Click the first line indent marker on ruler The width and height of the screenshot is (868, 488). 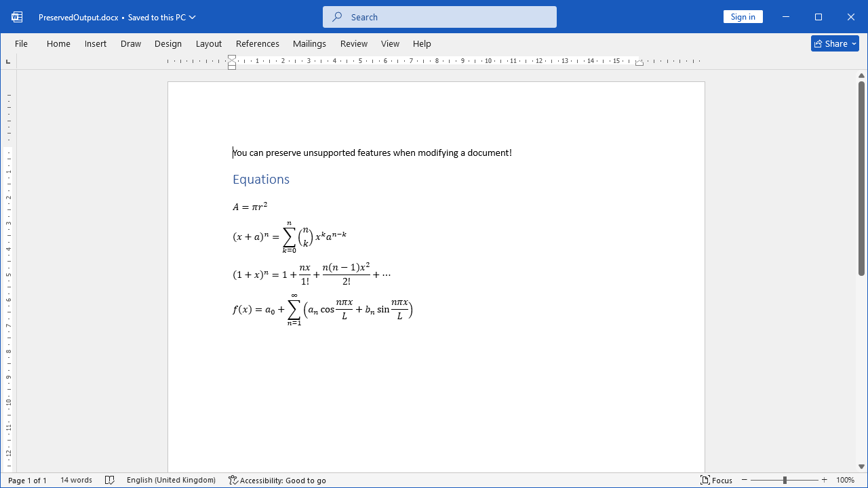tap(232, 58)
